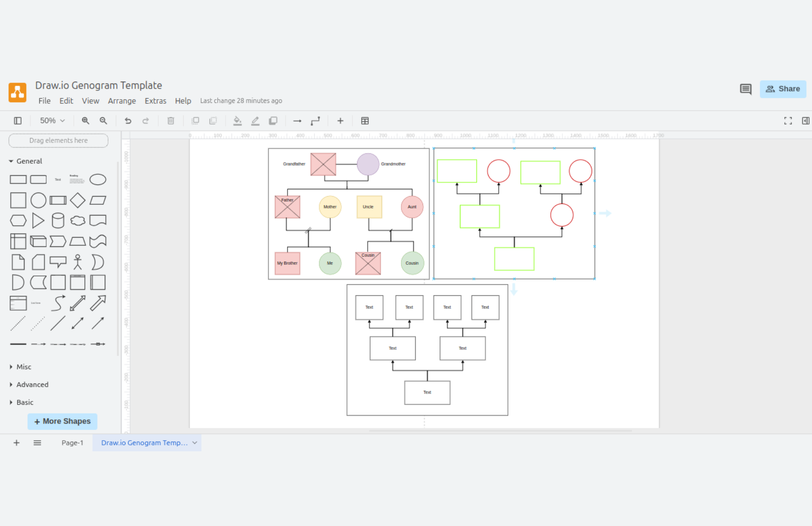Open the insert table menu
Image resolution: width=812 pixels, height=526 pixels.
click(x=365, y=121)
